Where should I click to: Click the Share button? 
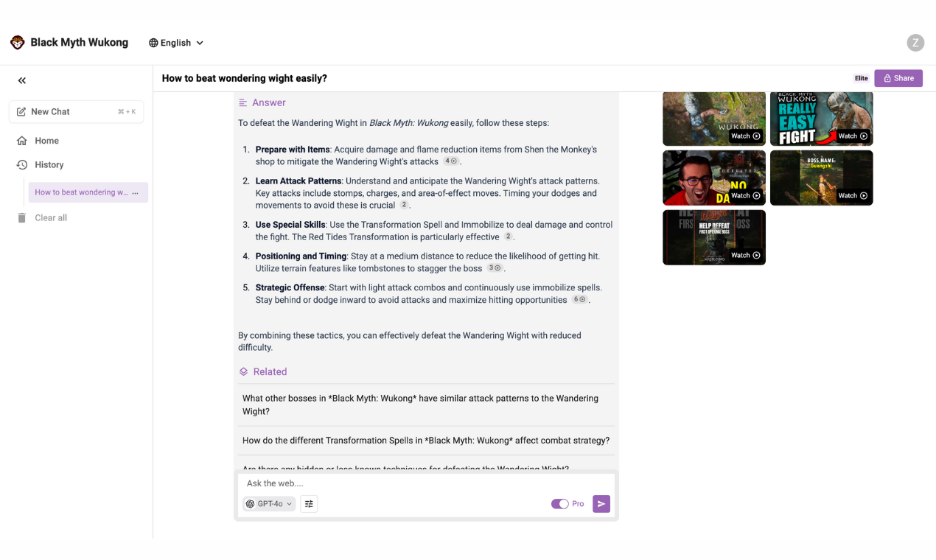898,78
